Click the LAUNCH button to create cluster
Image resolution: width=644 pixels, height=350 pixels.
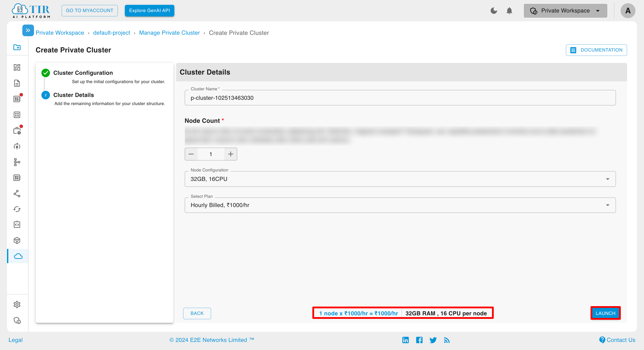605,313
